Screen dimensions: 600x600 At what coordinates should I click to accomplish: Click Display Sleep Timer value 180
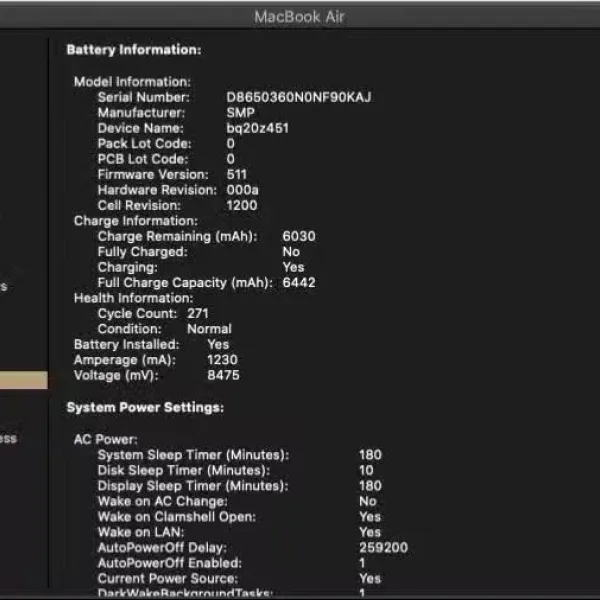pyautogui.click(x=370, y=486)
